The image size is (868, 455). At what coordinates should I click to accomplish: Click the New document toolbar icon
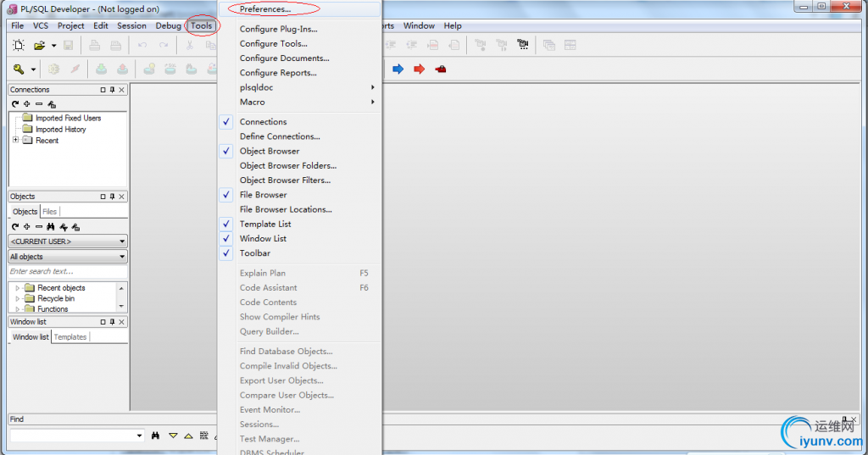pos(19,46)
